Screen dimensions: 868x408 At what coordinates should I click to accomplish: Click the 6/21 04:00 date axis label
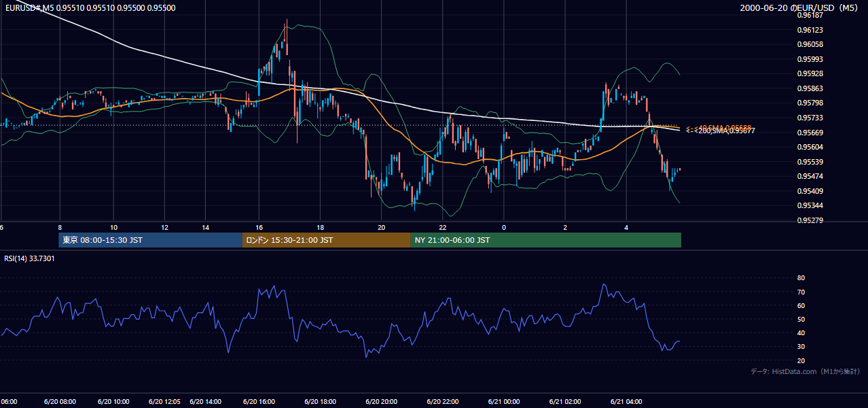pyautogui.click(x=626, y=402)
